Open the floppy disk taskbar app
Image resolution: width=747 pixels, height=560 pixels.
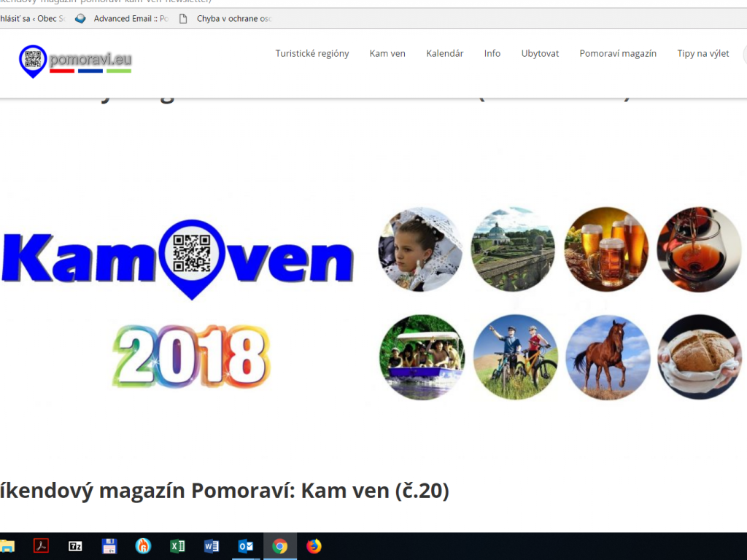point(109,546)
